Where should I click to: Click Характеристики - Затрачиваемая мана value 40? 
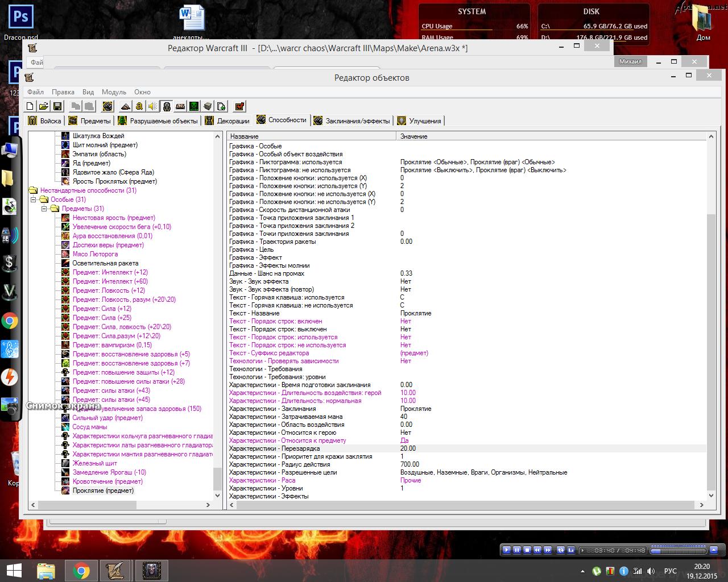403,417
